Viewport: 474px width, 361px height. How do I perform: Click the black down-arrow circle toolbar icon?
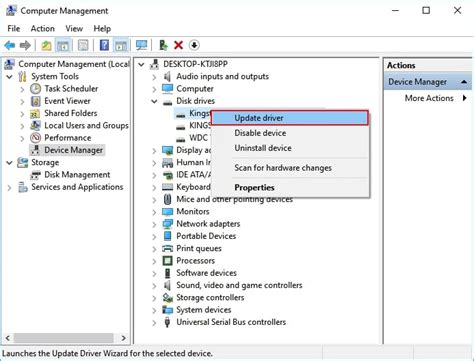(194, 45)
